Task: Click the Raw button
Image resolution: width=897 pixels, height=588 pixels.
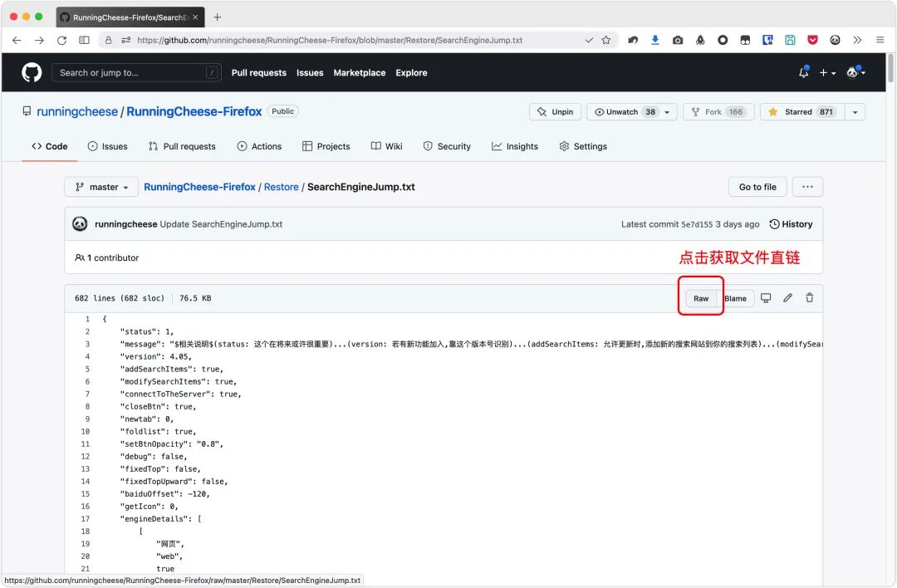Action: [701, 299]
